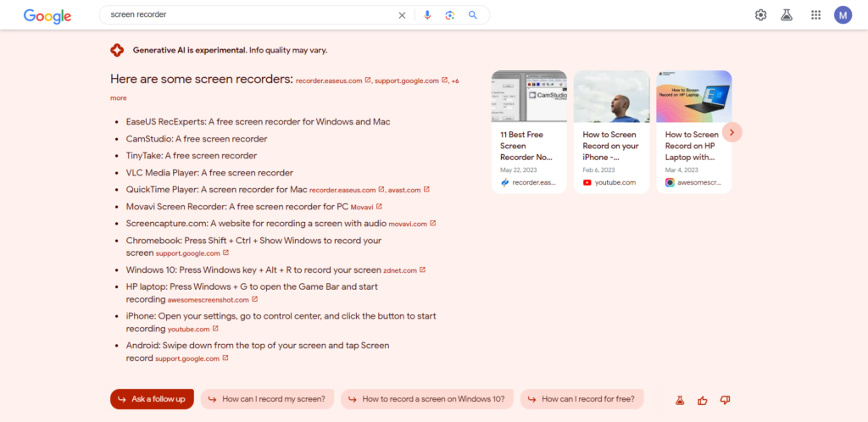868x422 pixels.
Task: Click the 'Ask a follow up' button
Action: (152, 399)
